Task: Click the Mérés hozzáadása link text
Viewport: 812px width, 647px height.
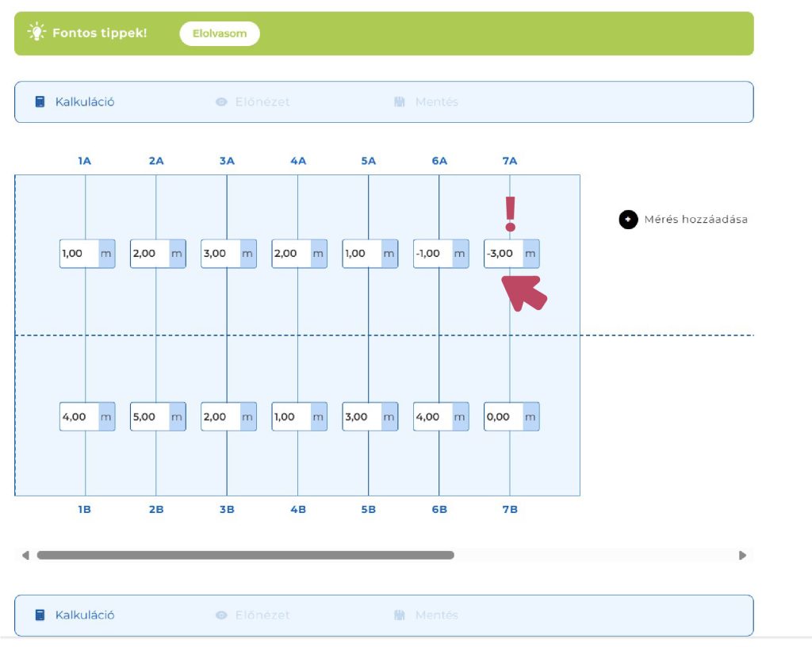Action: click(x=695, y=219)
